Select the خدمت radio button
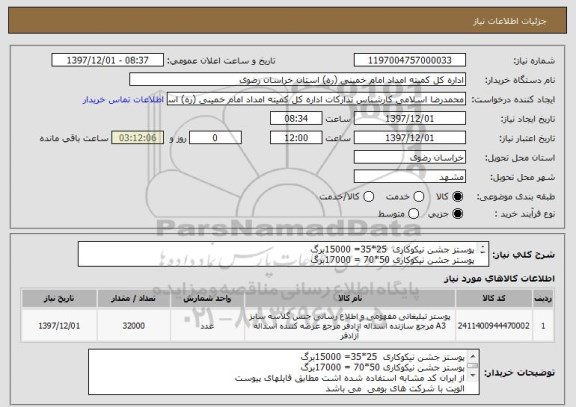Screen dimensions: 576x407 pyautogui.click(x=419, y=197)
